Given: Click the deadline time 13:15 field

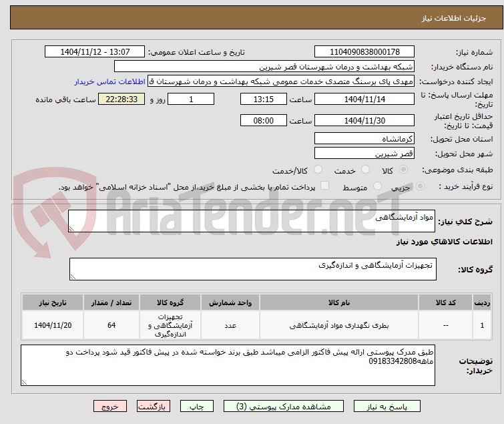Looking at the screenshot, I should [263, 99].
